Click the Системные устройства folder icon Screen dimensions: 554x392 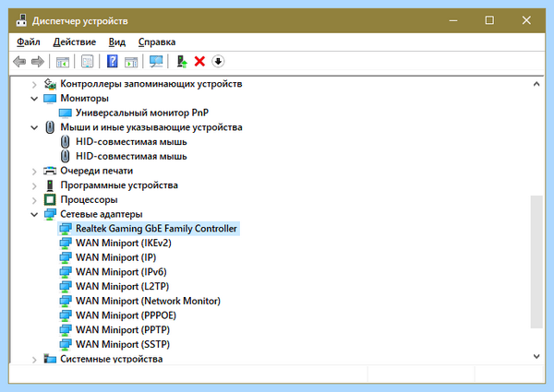tap(50, 359)
